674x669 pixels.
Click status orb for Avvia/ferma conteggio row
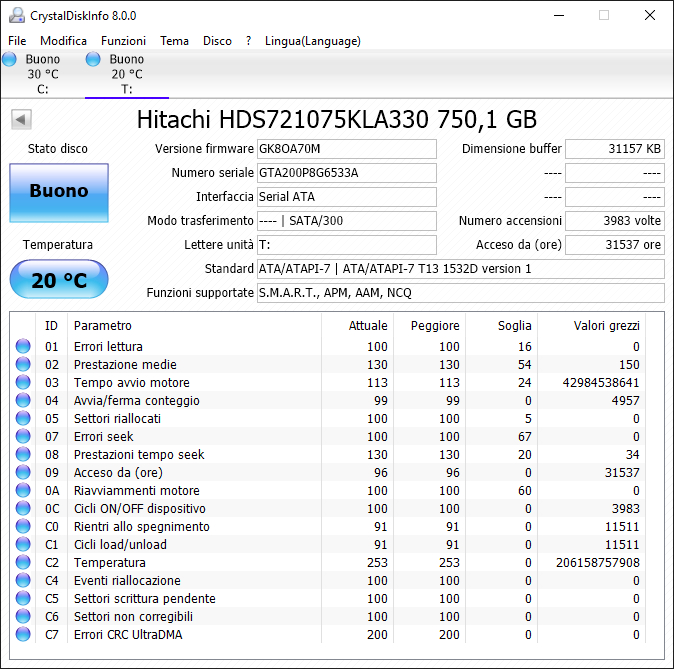coord(23,400)
